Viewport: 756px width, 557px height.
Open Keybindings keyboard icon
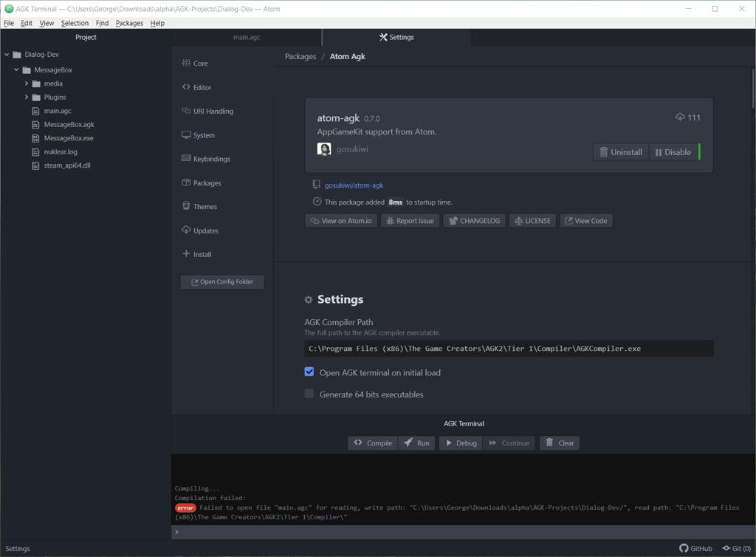[186, 158]
